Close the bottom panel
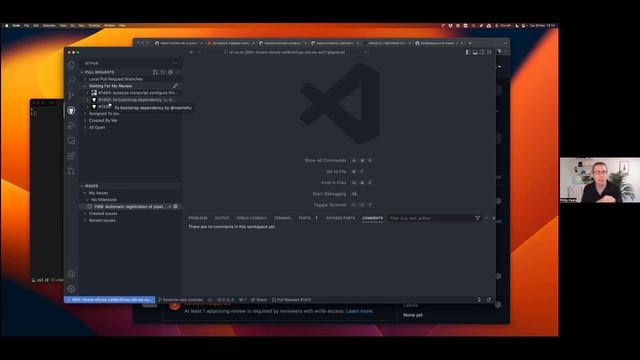This screenshot has width=640, height=360. [493, 218]
